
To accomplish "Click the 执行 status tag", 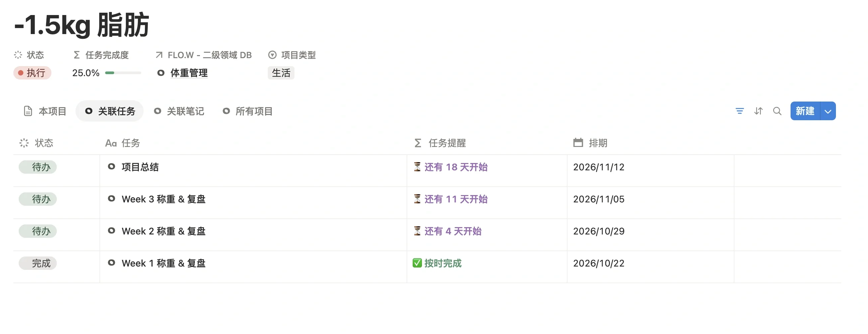I will (x=32, y=73).
